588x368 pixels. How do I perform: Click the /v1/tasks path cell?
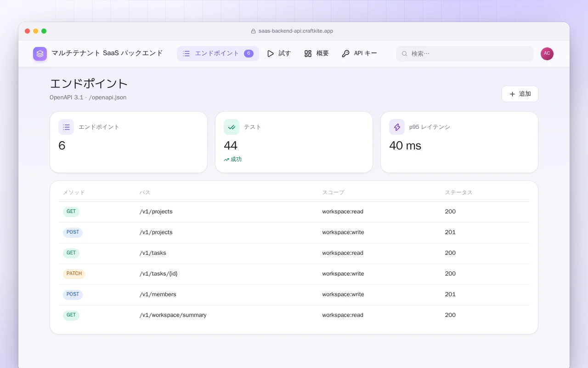[x=153, y=253]
